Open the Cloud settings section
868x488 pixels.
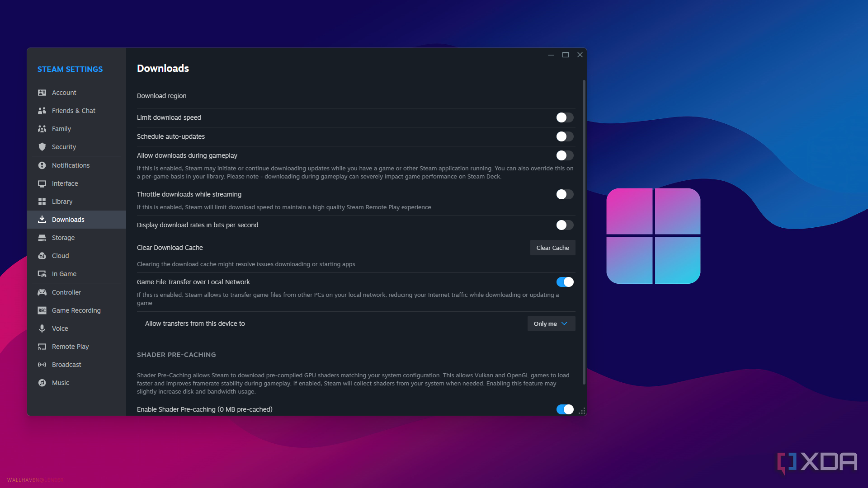click(x=59, y=256)
